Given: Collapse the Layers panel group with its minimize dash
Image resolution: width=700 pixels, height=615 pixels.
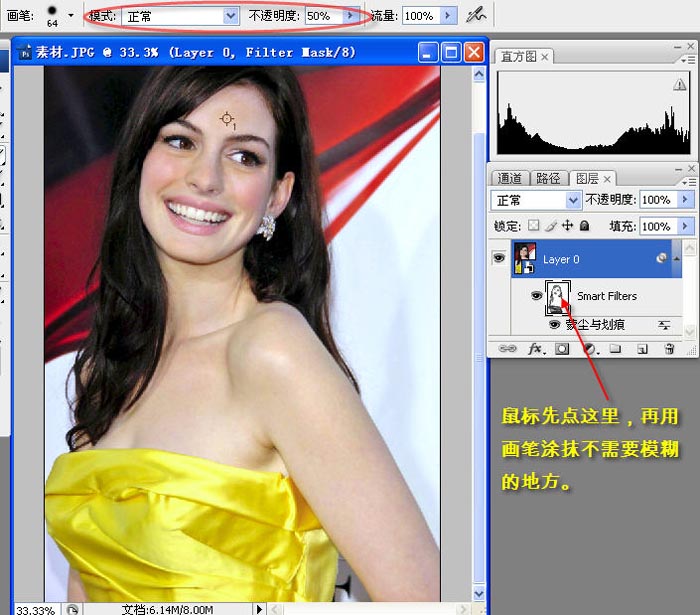Looking at the screenshot, I should 679,169.
